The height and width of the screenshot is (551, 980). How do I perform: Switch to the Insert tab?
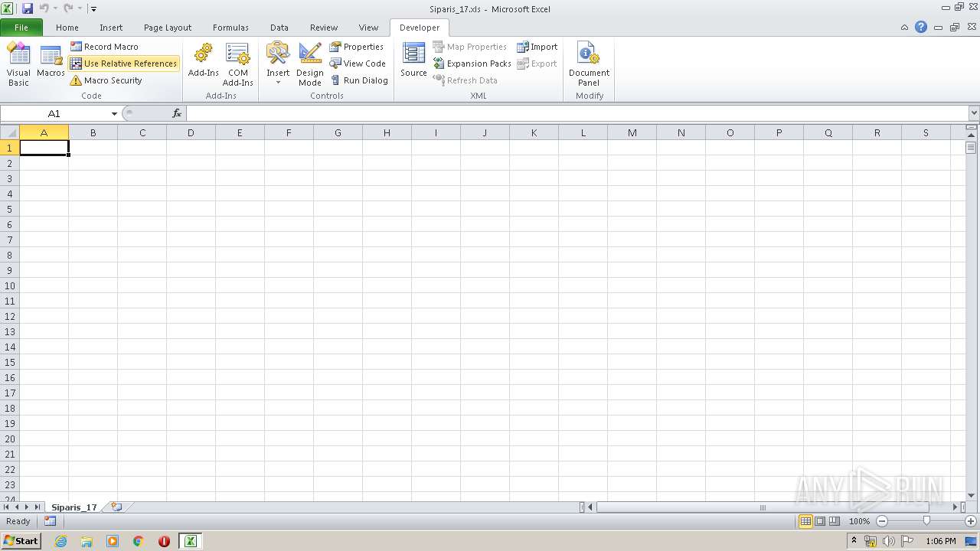(111, 28)
